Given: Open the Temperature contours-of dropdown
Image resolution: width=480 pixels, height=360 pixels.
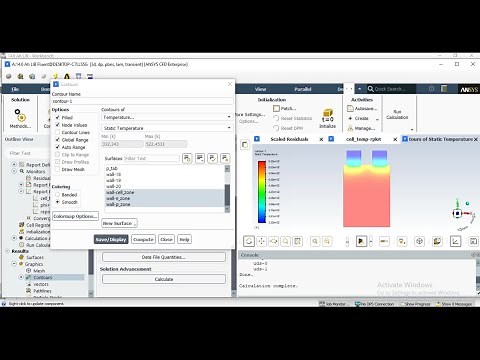Looking at the screenshot, I should coord(167,117).
